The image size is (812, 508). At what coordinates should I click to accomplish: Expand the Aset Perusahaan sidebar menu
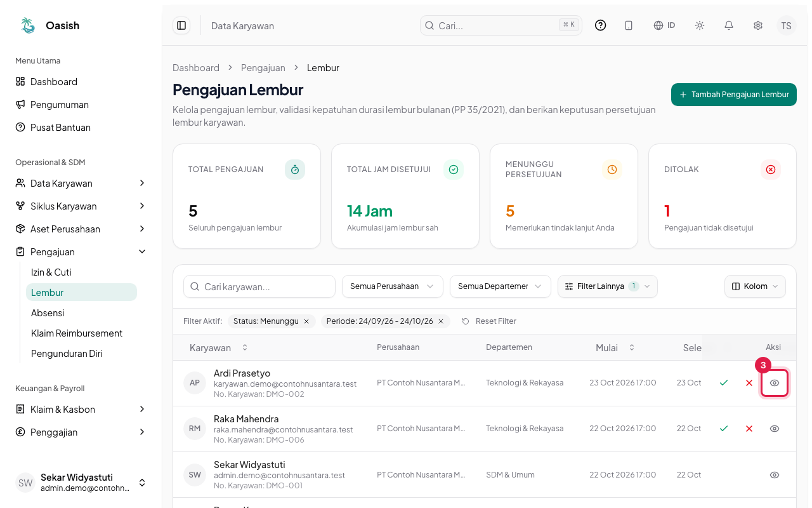(x=81, y=229)
